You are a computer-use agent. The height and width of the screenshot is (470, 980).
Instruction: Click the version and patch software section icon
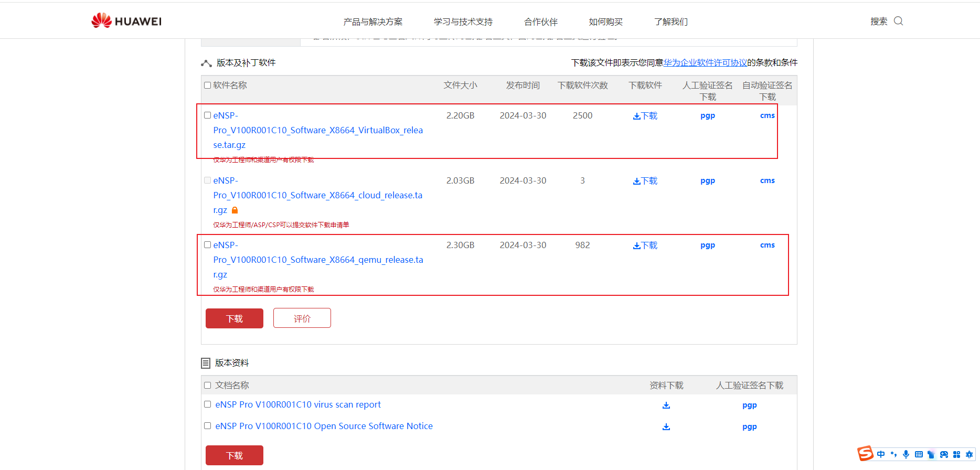[x=206, y=63]
